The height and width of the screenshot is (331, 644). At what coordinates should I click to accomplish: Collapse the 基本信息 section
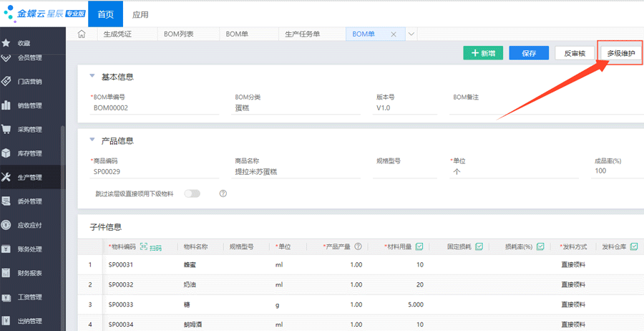(x=92, y=76)
